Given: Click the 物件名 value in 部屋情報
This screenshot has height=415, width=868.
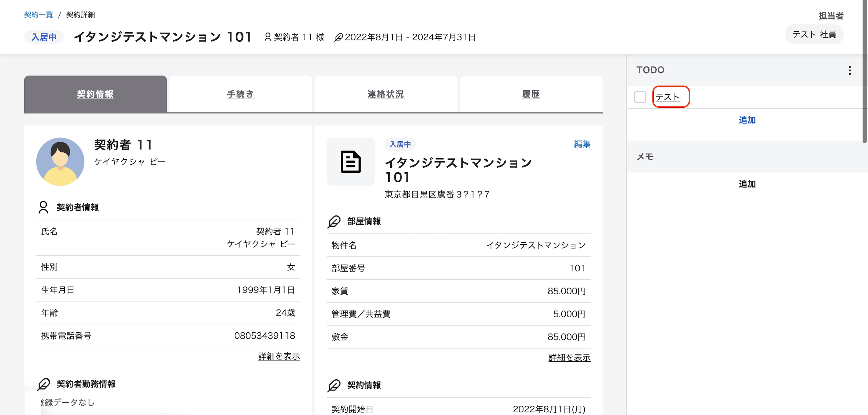Looking at the screenshot, I should 536,245.
